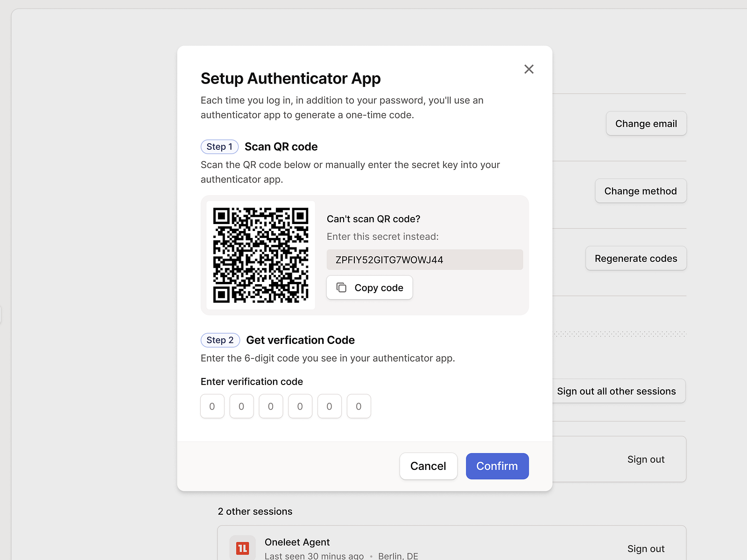Select the secret key ZPFIY52GITG7WOWJ44 field
Viewport: 747px width, 560px height.
(x=424, y=259)
